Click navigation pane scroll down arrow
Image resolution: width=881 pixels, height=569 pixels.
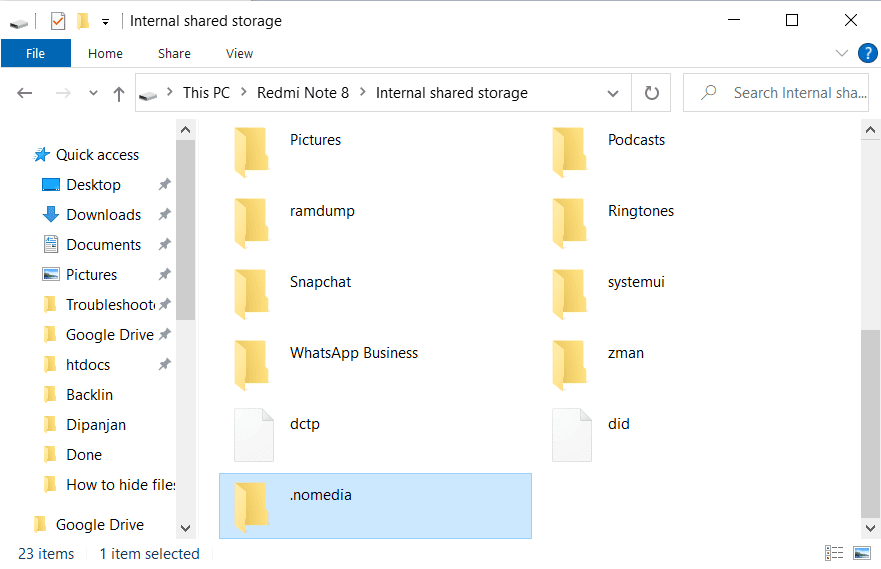pyautogui.click(x=185, y=528)
